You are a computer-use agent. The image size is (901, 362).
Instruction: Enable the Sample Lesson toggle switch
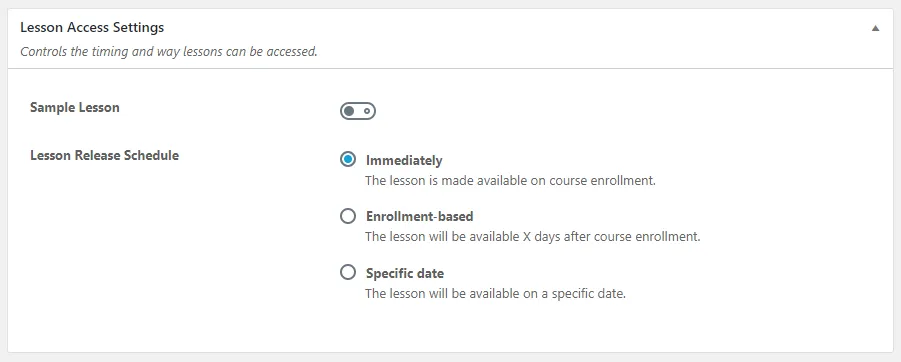tap(357, 111)
